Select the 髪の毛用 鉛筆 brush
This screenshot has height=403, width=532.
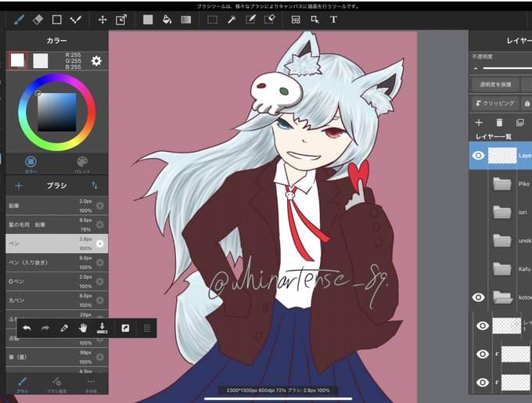57,225
